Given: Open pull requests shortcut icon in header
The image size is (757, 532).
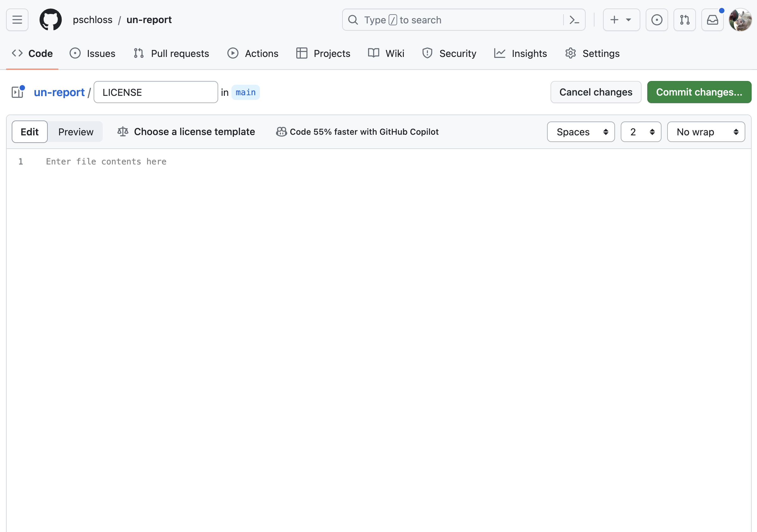Looking at the screenshot, I should (x=685, y=20).
